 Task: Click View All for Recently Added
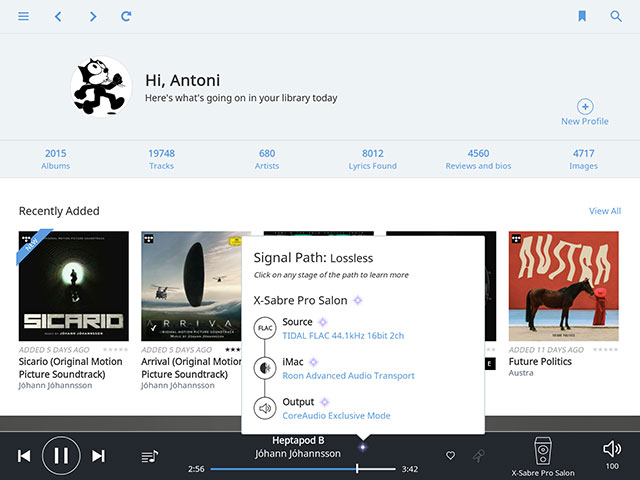point(605,211)
